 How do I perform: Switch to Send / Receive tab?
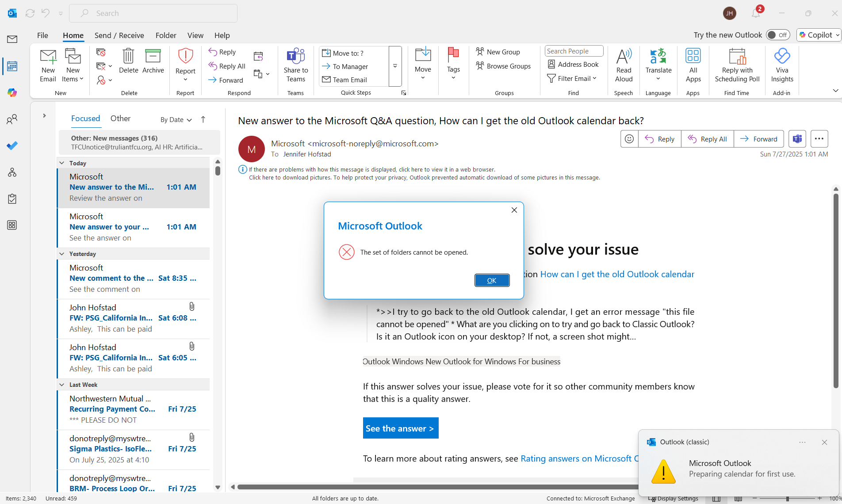(119, 35)
